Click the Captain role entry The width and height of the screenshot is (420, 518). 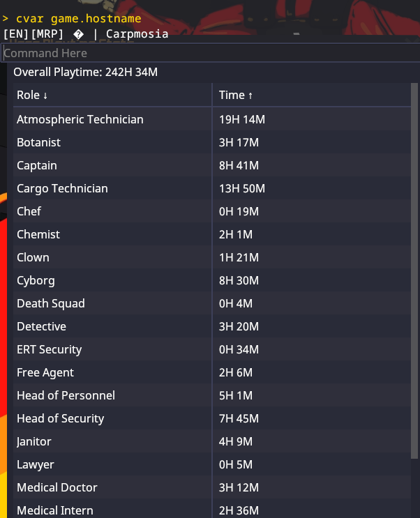coord(37,165)
